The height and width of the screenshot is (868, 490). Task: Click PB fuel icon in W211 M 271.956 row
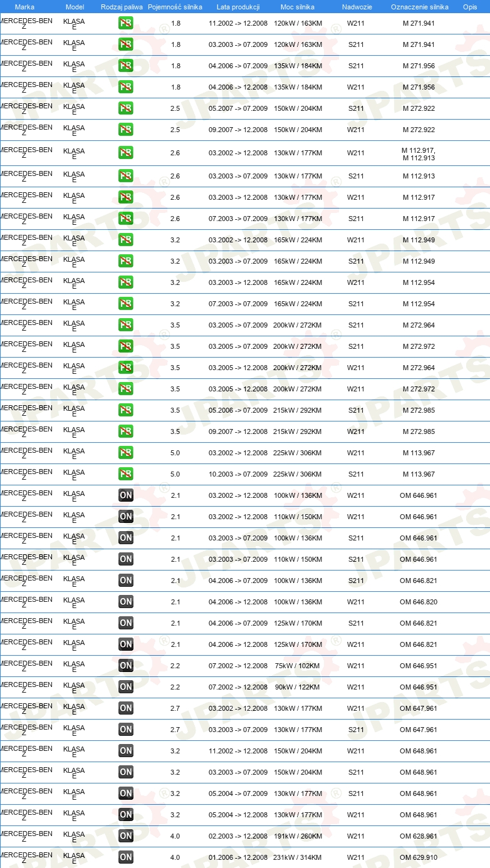point(126,87)
